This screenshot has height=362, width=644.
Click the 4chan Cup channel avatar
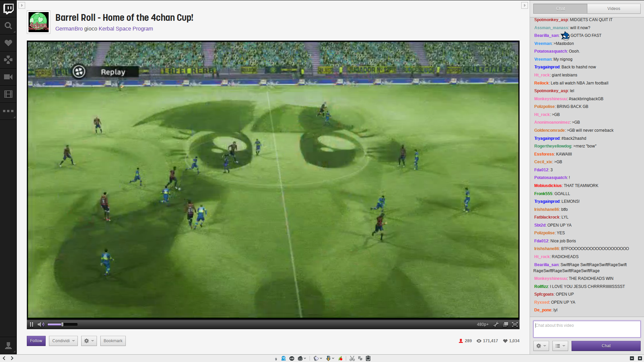pos(39,22)
